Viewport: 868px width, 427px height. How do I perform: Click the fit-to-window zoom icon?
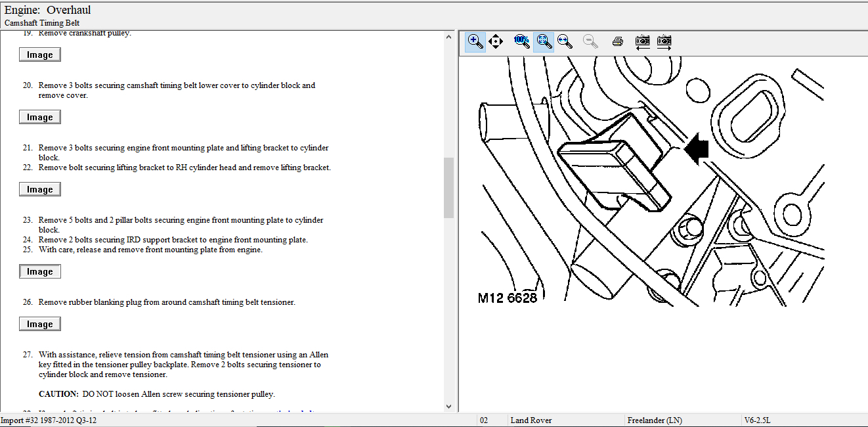(x=544, y=42)
